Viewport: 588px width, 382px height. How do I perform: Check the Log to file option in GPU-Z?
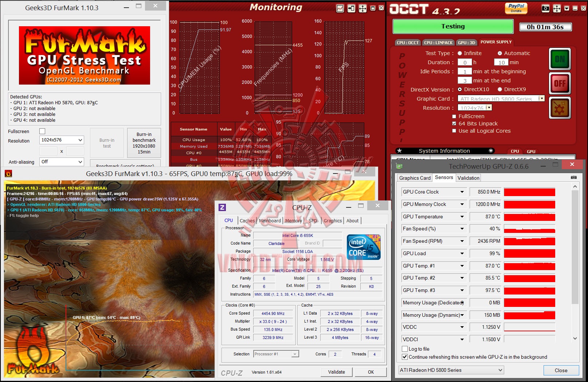click(x=404, y=349)
